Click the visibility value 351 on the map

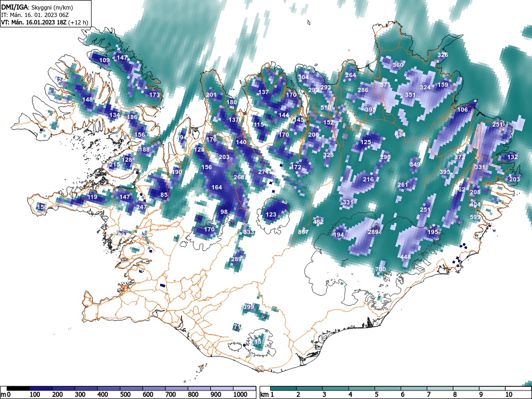(x=410, y=95)
